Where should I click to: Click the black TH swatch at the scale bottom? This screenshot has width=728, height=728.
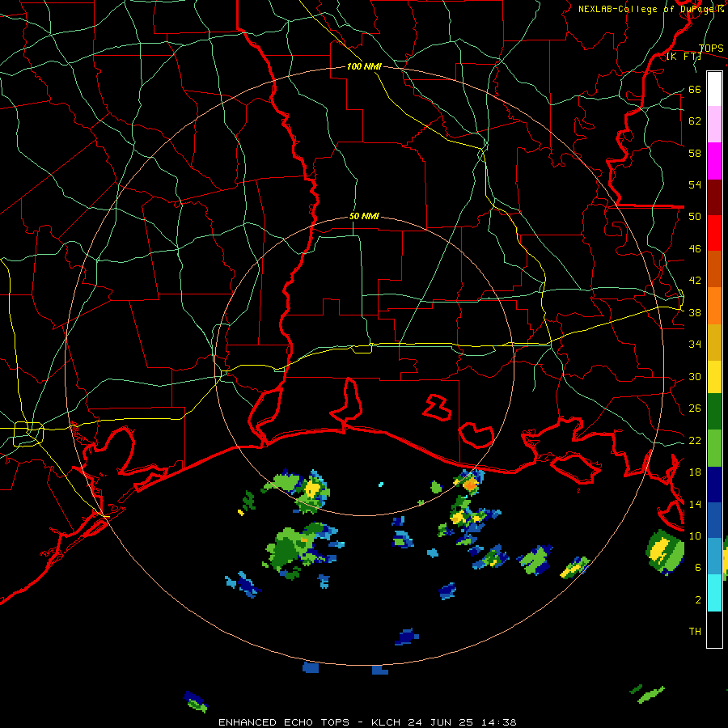[x=714, y=629]
